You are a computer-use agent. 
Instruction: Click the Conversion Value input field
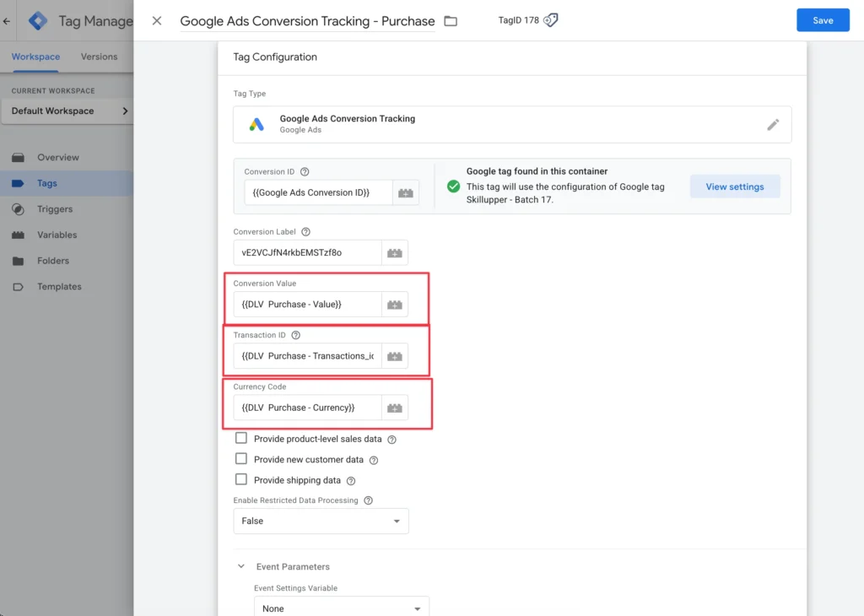[307, 305]
